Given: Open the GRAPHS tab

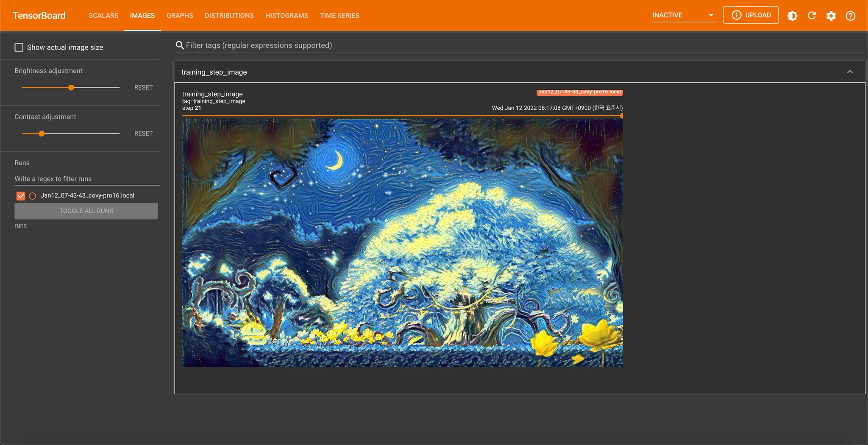Looking at the screenshot, I should (180, 16).
